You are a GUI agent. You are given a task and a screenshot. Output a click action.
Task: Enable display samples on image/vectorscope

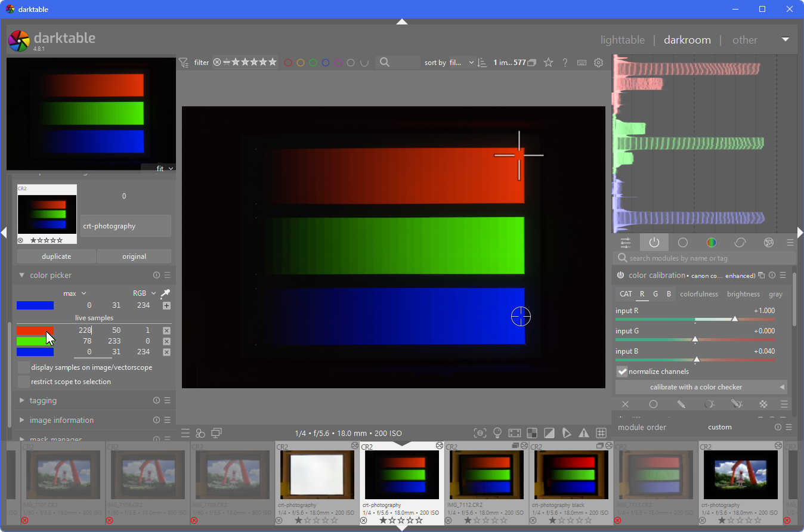pyautogui.click(x=24, y=367)
